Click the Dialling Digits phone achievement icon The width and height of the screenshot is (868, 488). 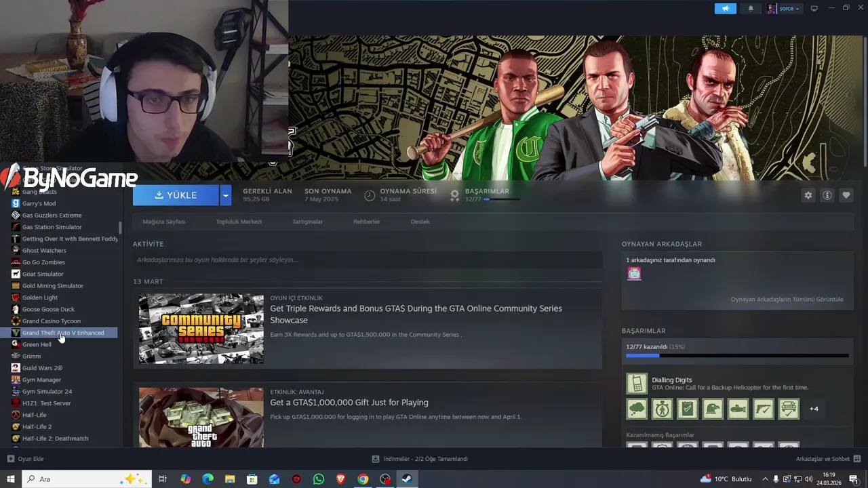point(637,384)
